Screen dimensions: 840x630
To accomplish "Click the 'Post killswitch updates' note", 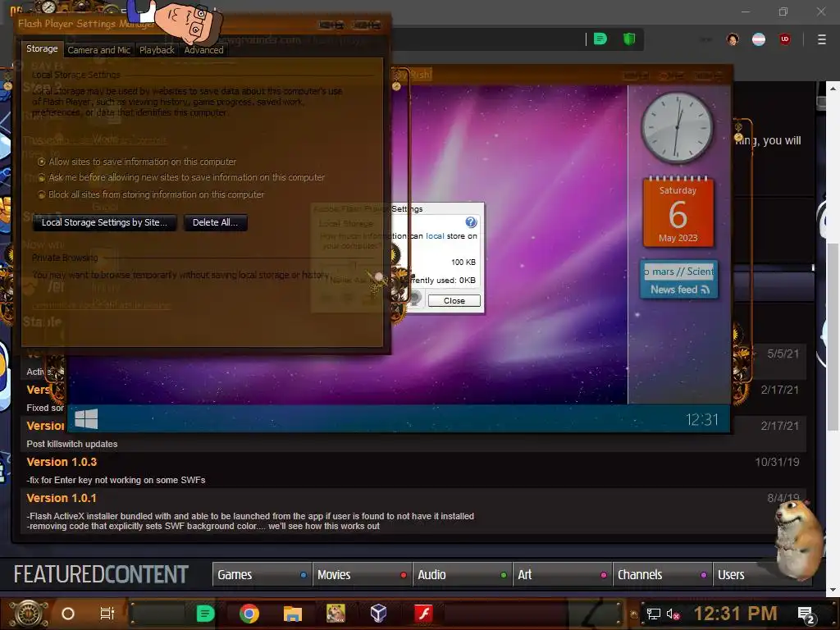I will (x=72, y=444).
